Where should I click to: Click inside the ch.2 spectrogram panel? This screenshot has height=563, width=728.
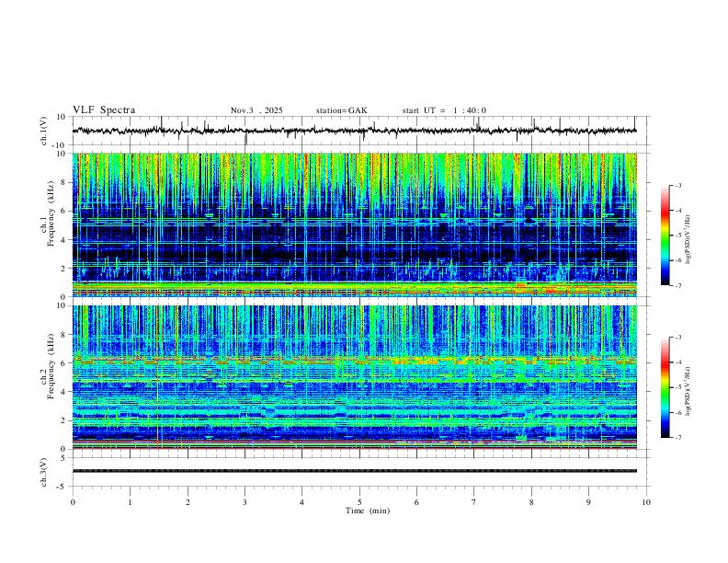[x=354, y=377]
